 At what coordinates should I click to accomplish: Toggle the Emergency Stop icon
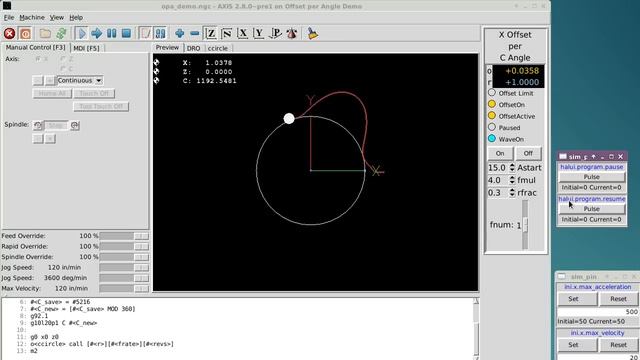[x=9, y=33]
